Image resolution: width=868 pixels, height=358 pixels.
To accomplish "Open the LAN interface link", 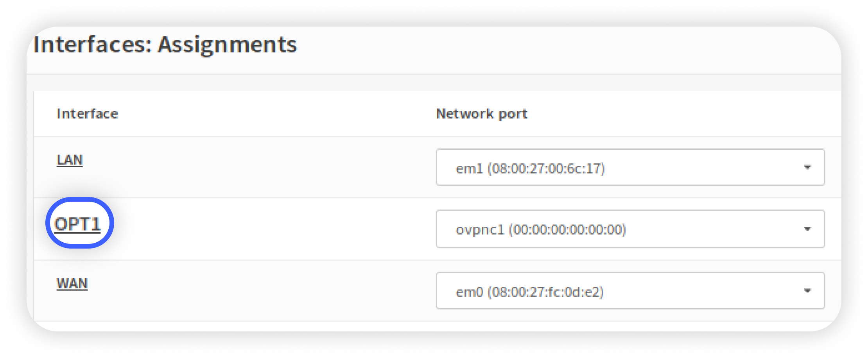I will tap(70, 160).
